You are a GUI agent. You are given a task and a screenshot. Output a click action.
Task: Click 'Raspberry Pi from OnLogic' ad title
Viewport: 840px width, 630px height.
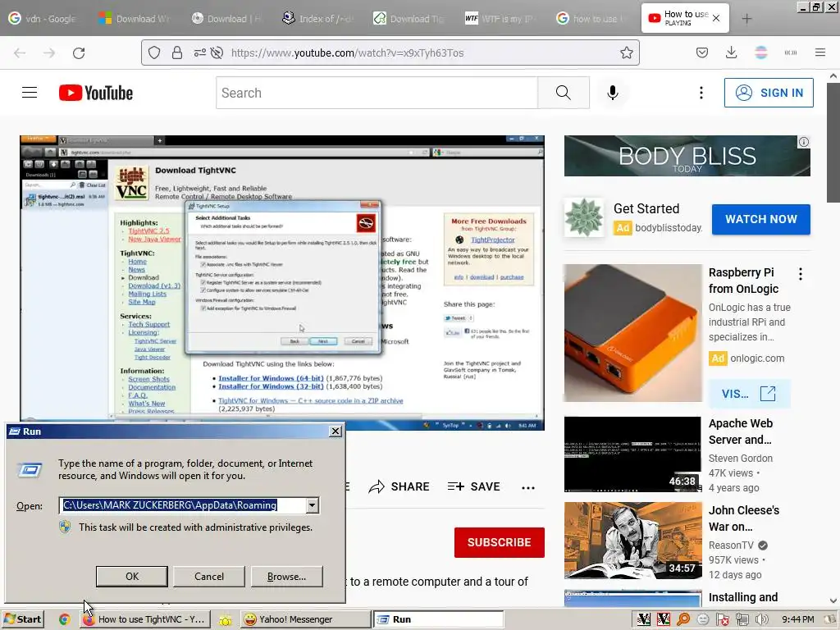pyautogui.click(x=743, y=281)
